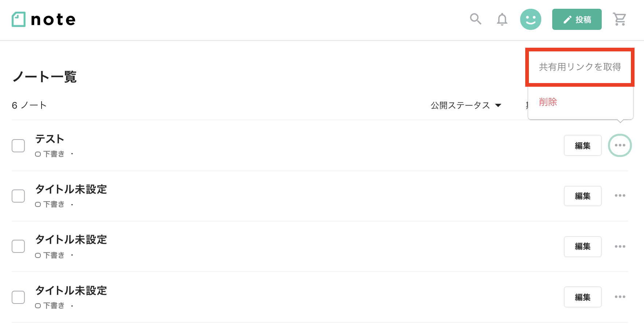Edit the second タイトル未設定 note via 編集
This screenshot has width=644, height=325.
pyautogui.click(x=583, y=247)
